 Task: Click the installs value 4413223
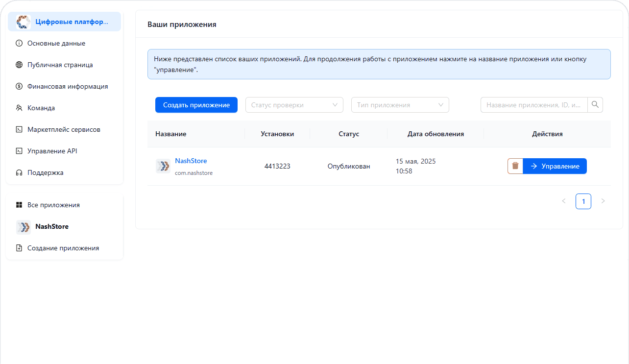pos(277,166)
